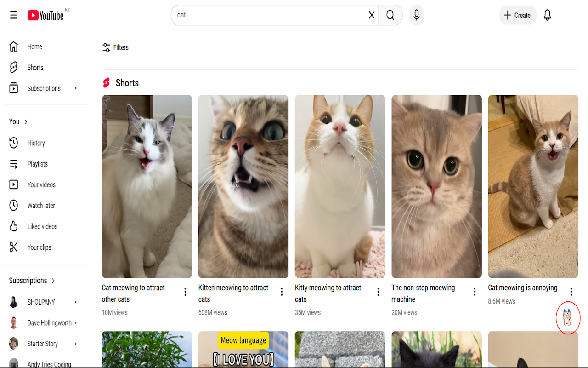Click the Create button
The width and height of the screenshot is (588, 368).
(x=517, y=15)
